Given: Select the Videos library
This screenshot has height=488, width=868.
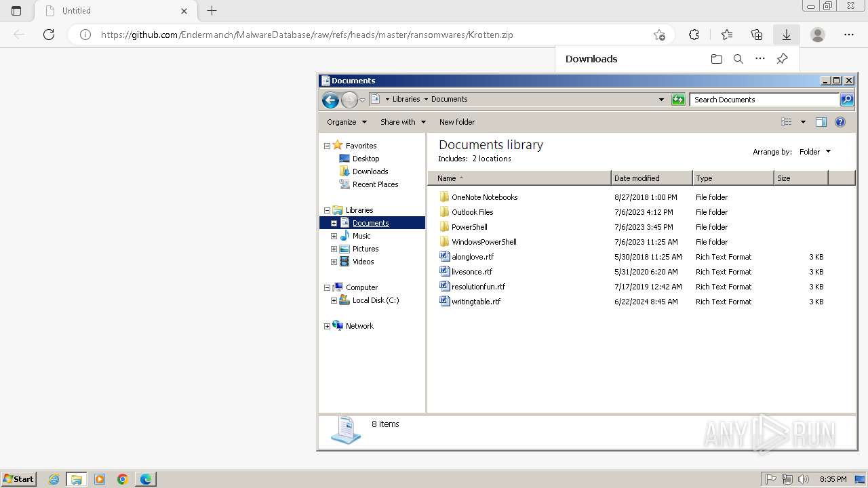Looking at the screenshot, I should point(363,262).
